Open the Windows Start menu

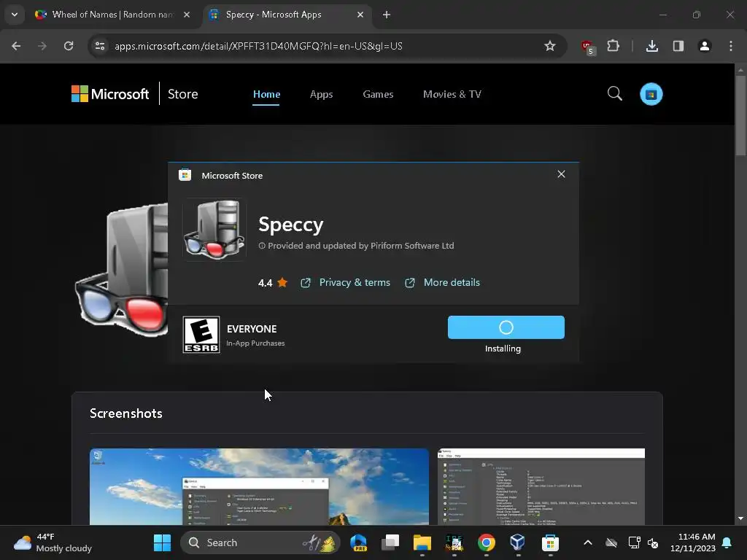point(162,542)
